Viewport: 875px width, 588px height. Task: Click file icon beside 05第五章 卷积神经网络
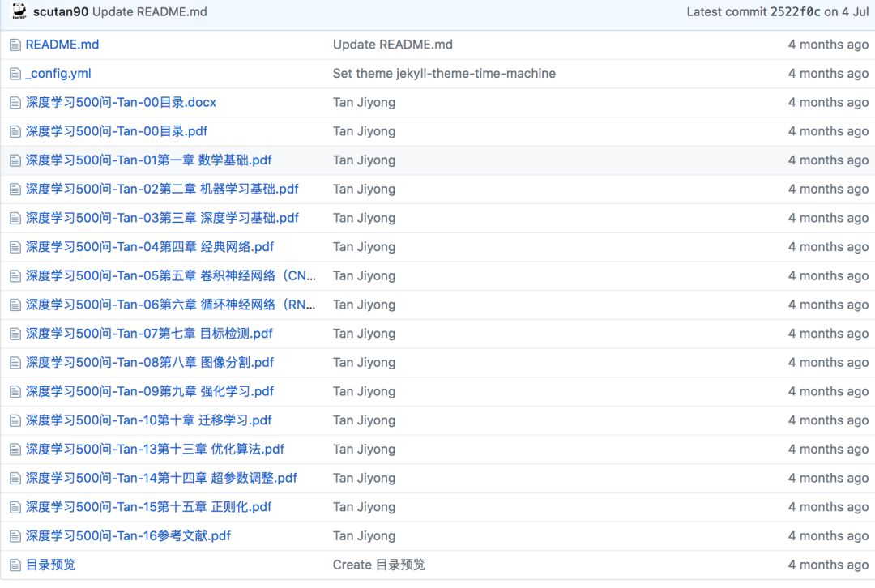[15, 277]
